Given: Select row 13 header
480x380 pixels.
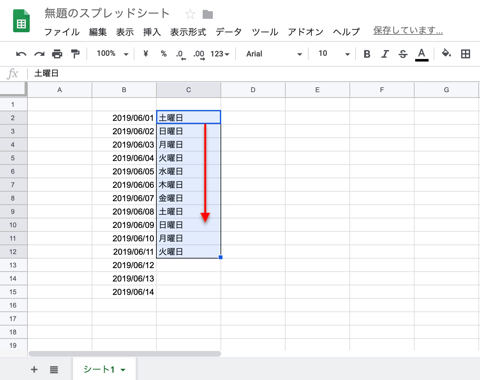Looking at the screenshot, I should [13, 265].
